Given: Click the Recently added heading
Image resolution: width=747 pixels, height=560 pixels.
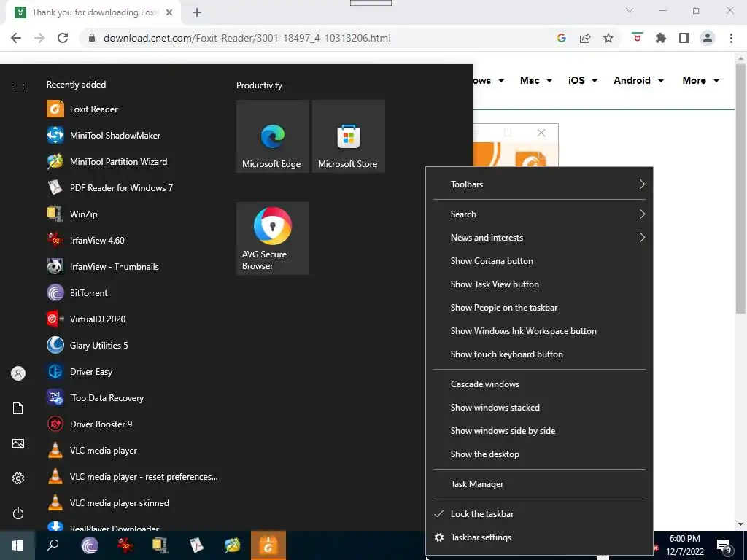Looking at the screenshot, I should tap(76, 85).
